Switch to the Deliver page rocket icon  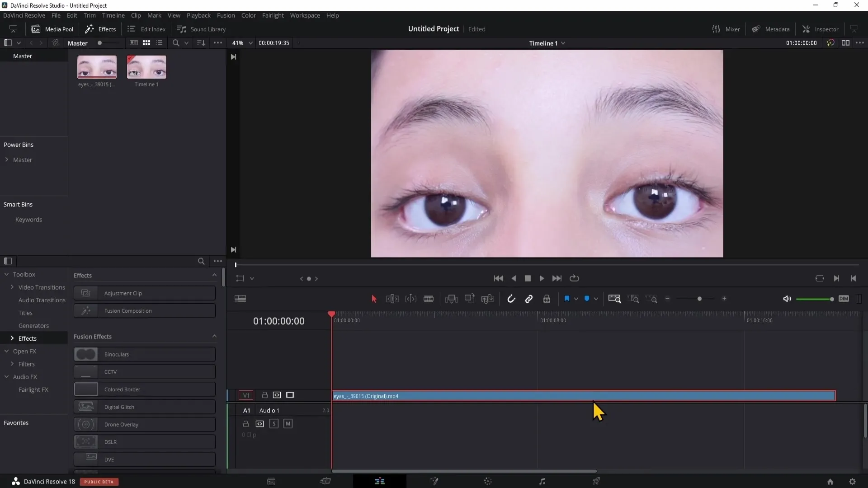596,481
